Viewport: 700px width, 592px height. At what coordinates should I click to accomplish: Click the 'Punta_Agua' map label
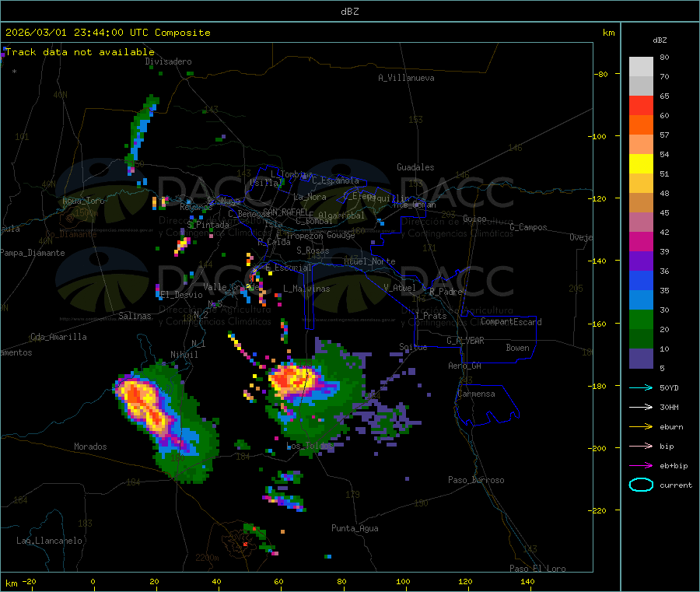355,528
